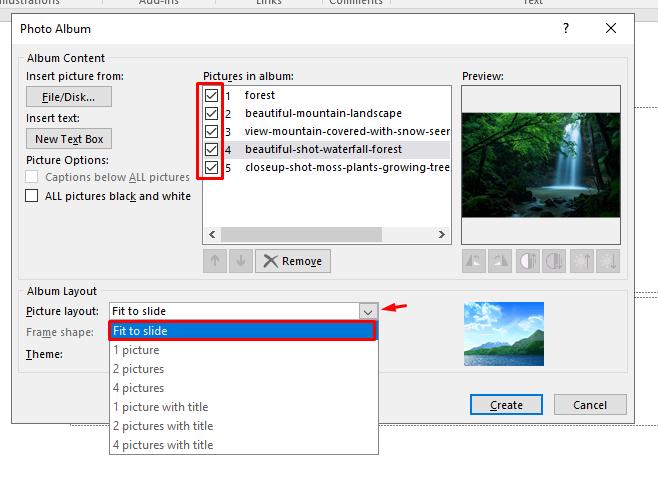Screen dimensions: 658x483
Task: Select 'beautiful-mountain-landscape' in the list
Action: tap(323, 113)
